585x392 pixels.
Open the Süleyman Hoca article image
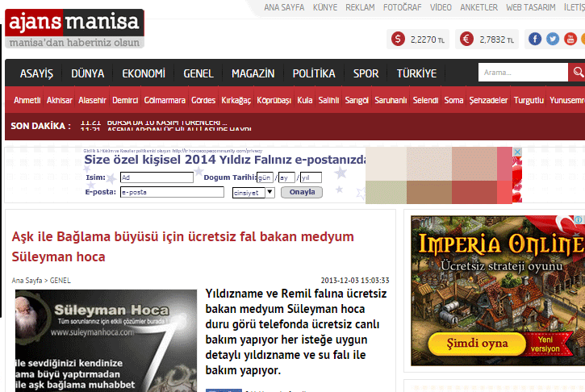pyautogui.click(x=106, y=340)
